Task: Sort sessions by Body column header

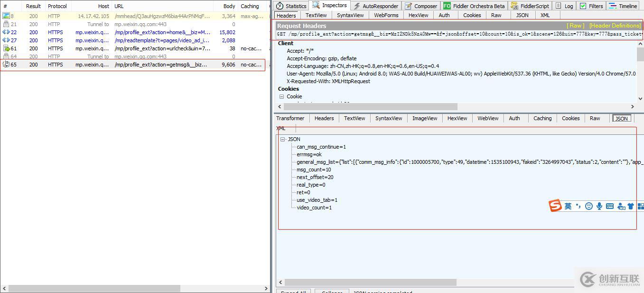Action: click(x=229, y=6)
